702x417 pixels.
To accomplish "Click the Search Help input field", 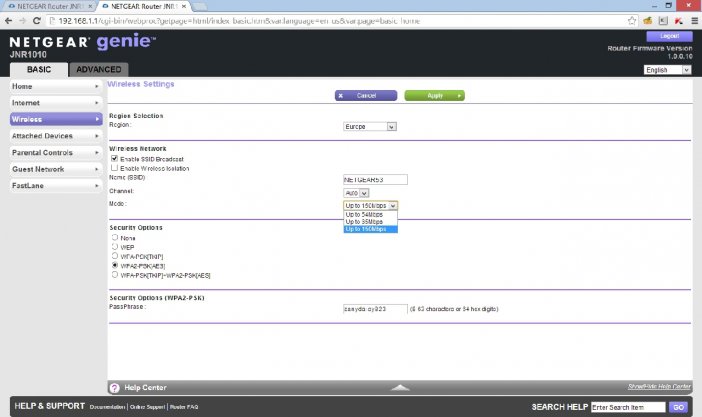I will tap(628, 407).
